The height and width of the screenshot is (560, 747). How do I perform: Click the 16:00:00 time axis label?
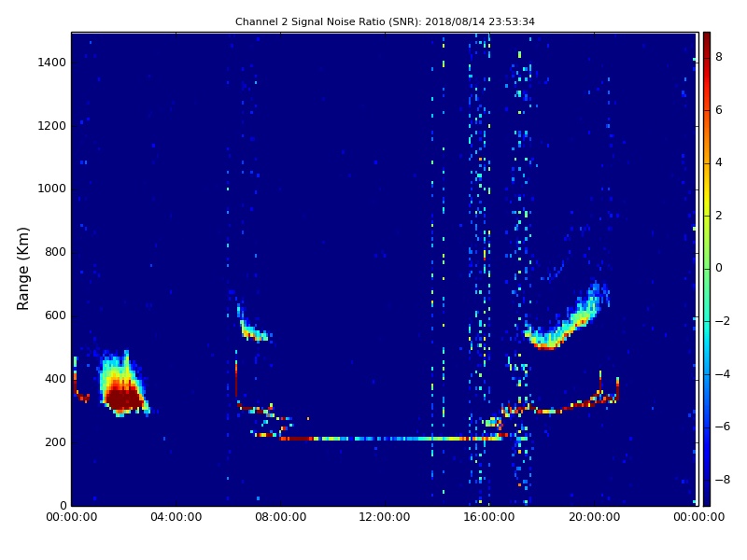pos(489,517)
